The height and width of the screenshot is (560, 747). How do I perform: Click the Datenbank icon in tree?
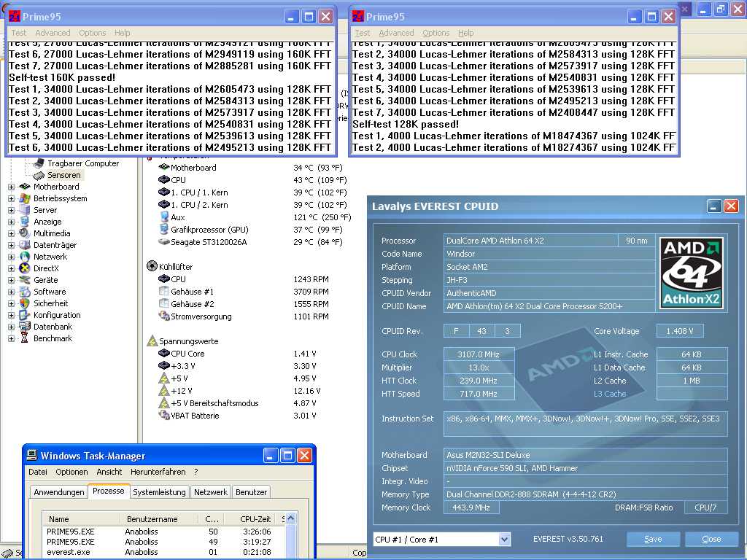tap(24, 326)
